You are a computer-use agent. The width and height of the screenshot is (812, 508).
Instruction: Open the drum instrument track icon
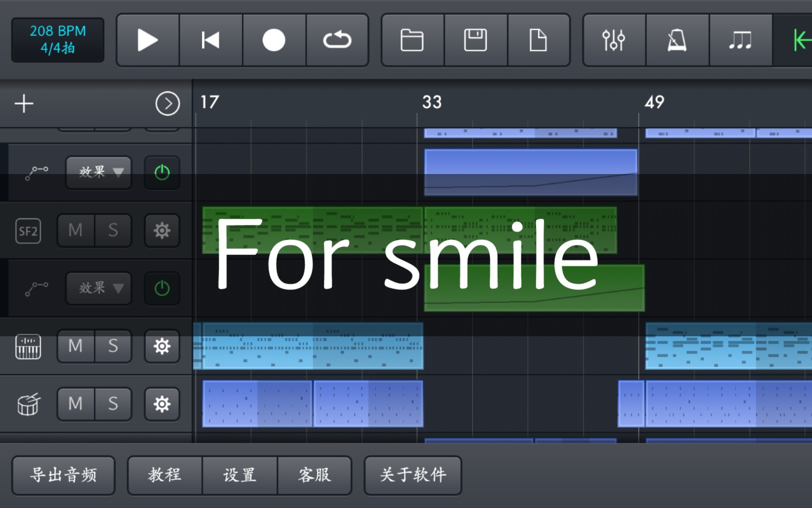(29, 405)
